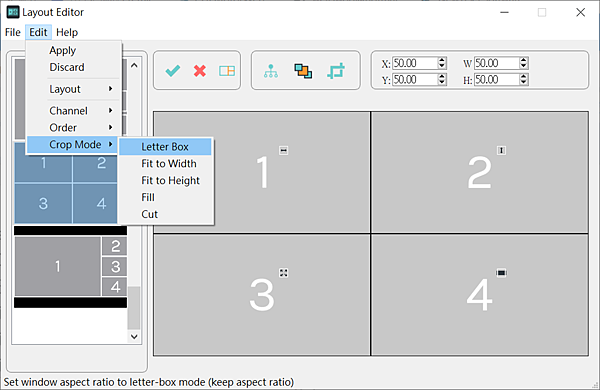
Task: Select Fit to Width crop mode
Action: pos(165,163)
